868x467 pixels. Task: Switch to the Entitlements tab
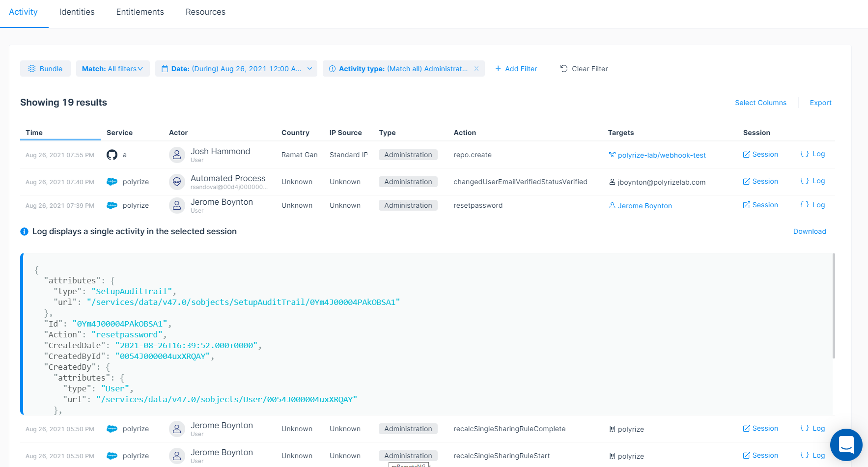140,12
